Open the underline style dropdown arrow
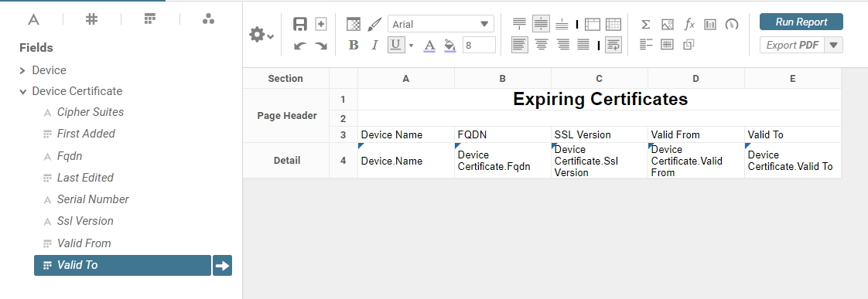The image size is (868, 299). (412, 46)
